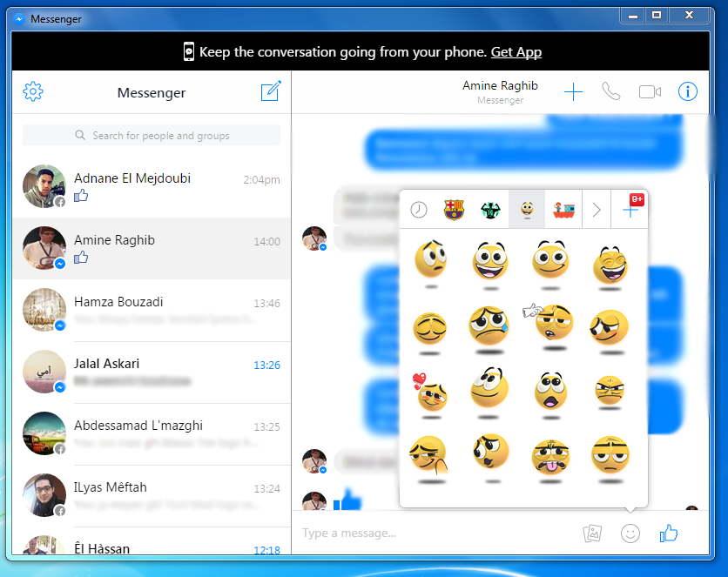
Task: Open chat with Hamza Bouzadi
Action: point(152,310)
